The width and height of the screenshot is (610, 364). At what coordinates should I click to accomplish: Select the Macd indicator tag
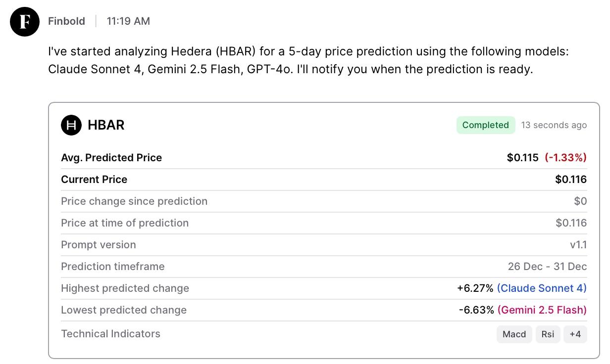coord(514,334)
